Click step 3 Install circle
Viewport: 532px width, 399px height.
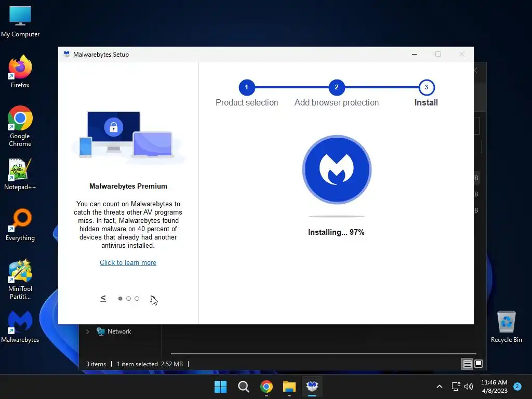point(427,87)
